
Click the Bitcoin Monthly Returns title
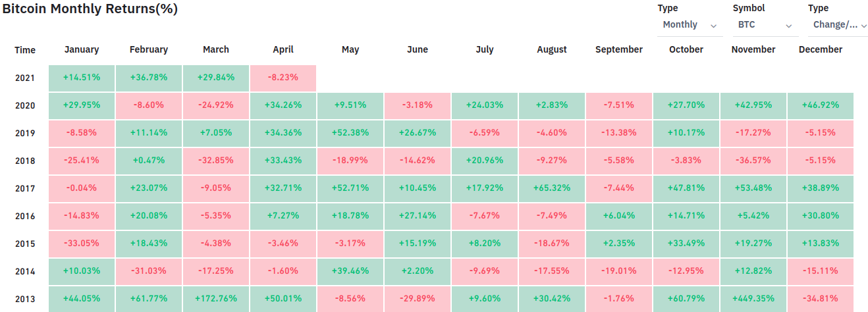90,9
